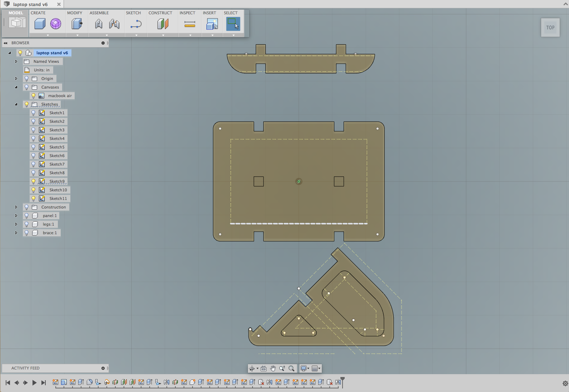
Task: Click the timeline settings gear icon
Action: (565, 383)
